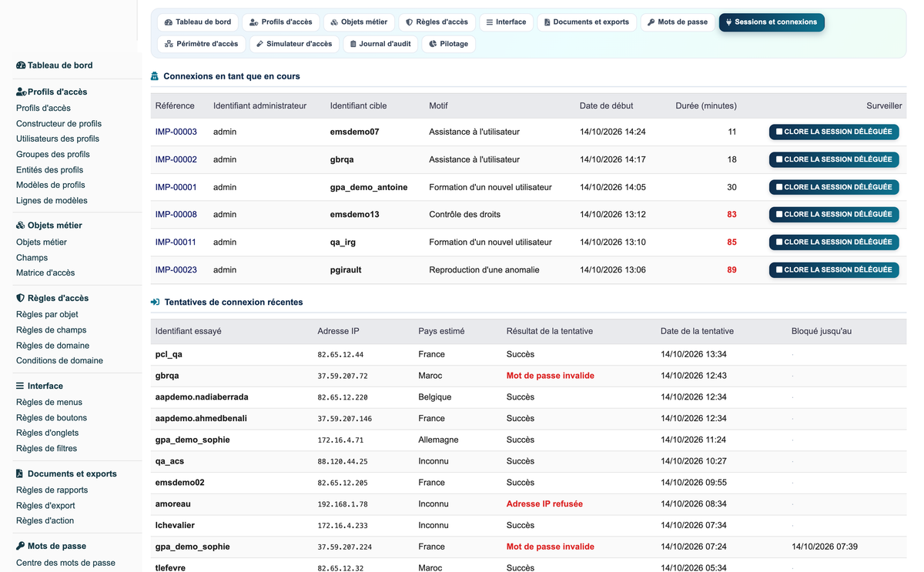The width and height of the screenshot is (924, 572).
Task: Click the Contrôle des droits motif cell
Action: pyautogui.click(x=466, y=214)
